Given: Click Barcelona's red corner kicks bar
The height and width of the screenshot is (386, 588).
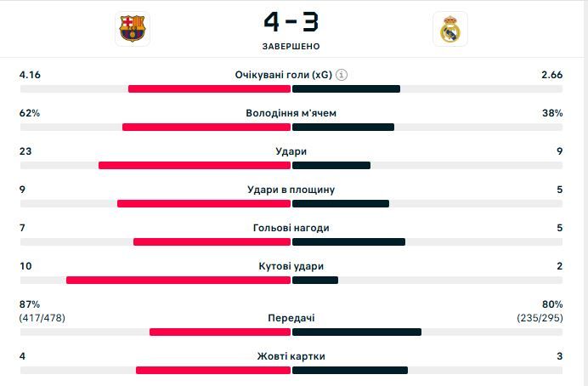Looking at the screenshot, I should pos(178,280).
